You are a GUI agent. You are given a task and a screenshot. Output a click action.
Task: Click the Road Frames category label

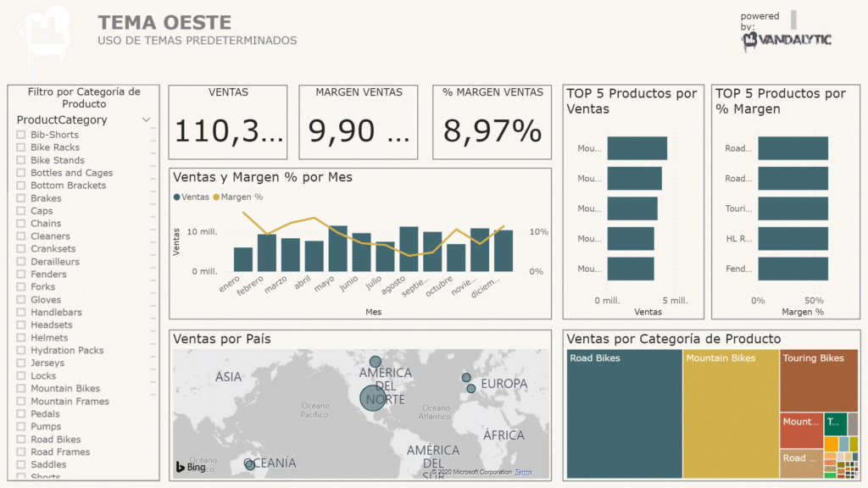coord(60,452)
